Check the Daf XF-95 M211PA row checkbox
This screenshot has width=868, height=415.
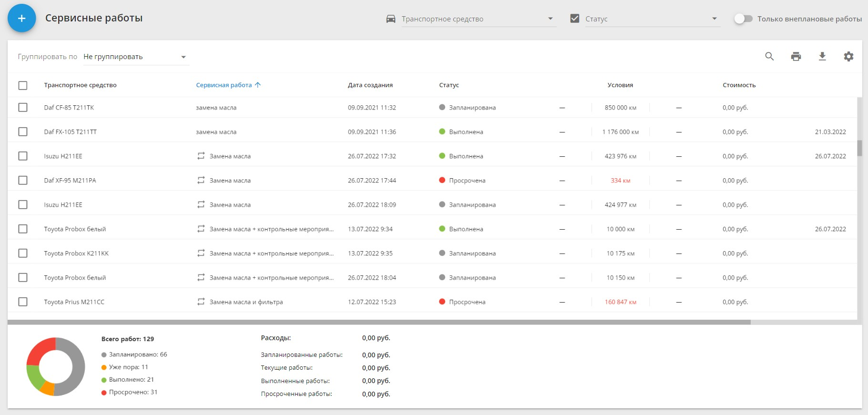coord(23,180)
